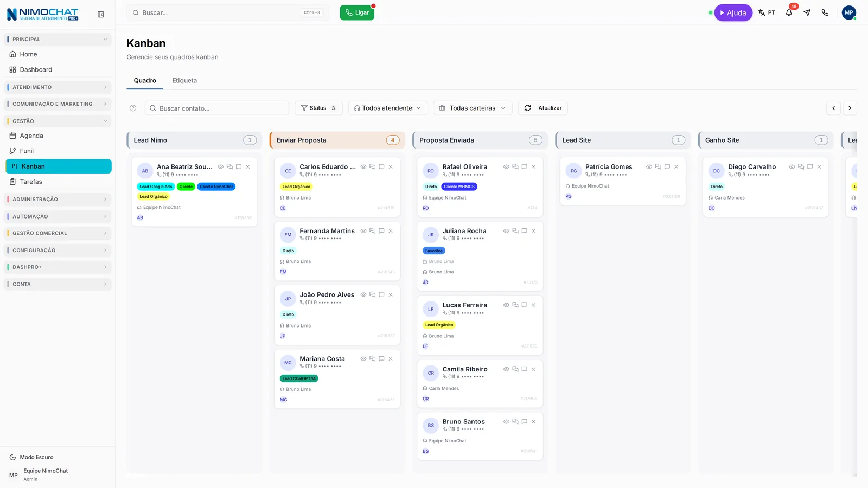Click note icon on Bruno Santos card
Image resolution: width=868 pixels, height=488 pixels.
tap(524, 422)
